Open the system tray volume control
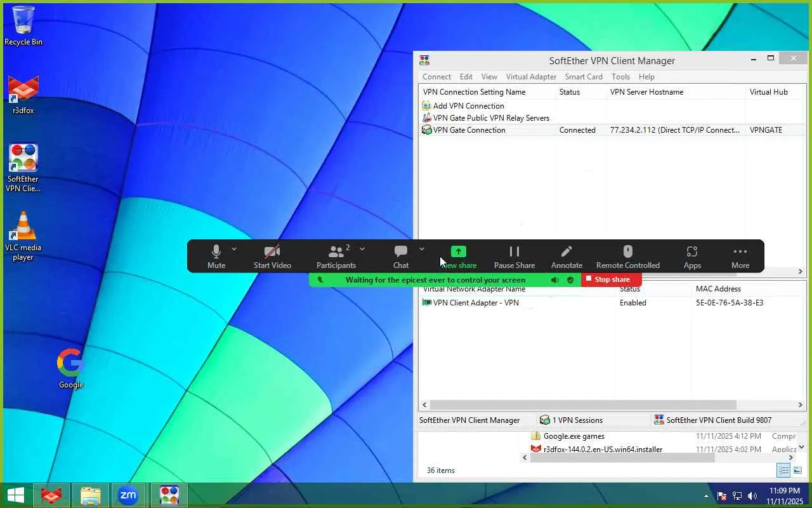 [752, 496]
